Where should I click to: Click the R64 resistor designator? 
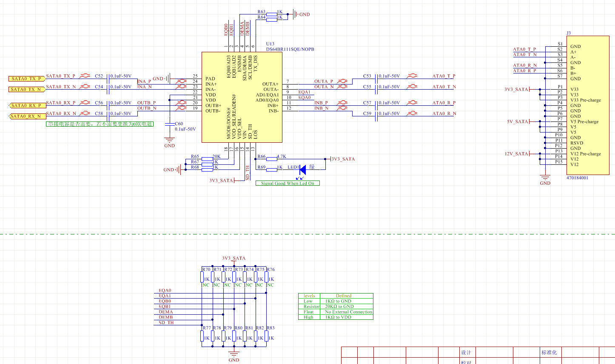click(x=262, y=17)
